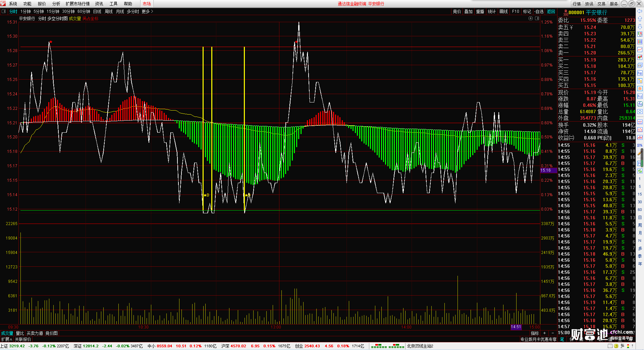Select the 60-minute shortcut in right sidebar
The height and width of the screenshot is (350, 644).
click(x=640, y=210)
